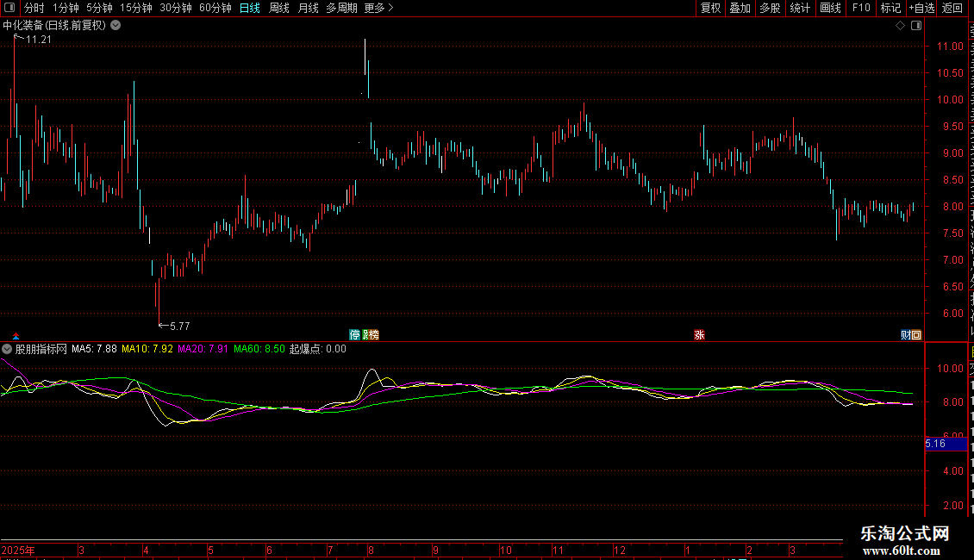
Task: Click the 2025年 label on time axis
Action: (x=18, y=551)
